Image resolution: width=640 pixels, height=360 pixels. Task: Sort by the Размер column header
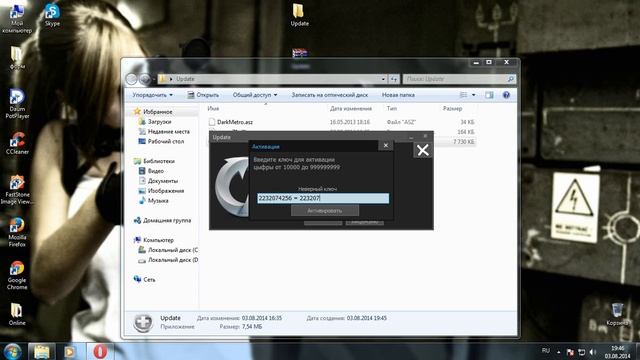coord(452,109)
